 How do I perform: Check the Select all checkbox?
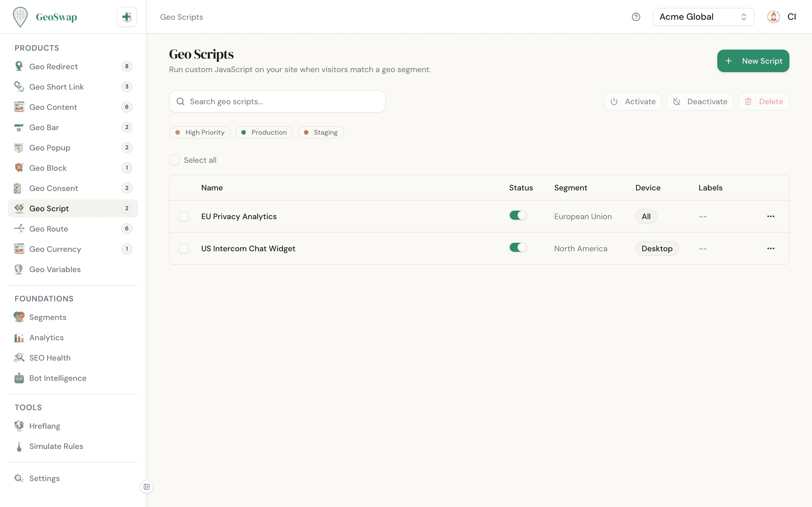tap(175, 160)
